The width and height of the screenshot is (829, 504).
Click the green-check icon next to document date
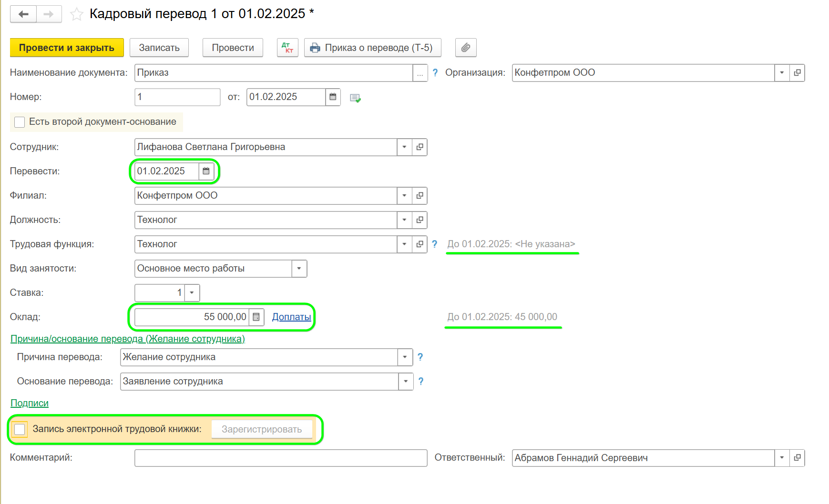[355, 98]
